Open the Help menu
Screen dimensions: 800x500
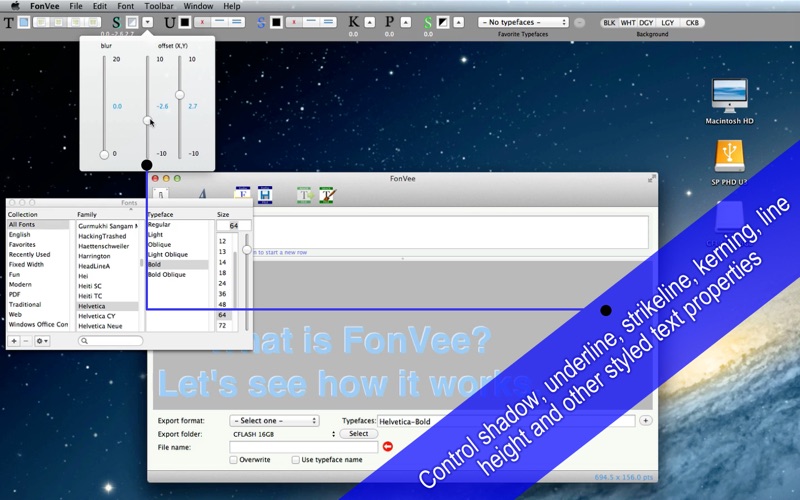[x=232, y=6]
